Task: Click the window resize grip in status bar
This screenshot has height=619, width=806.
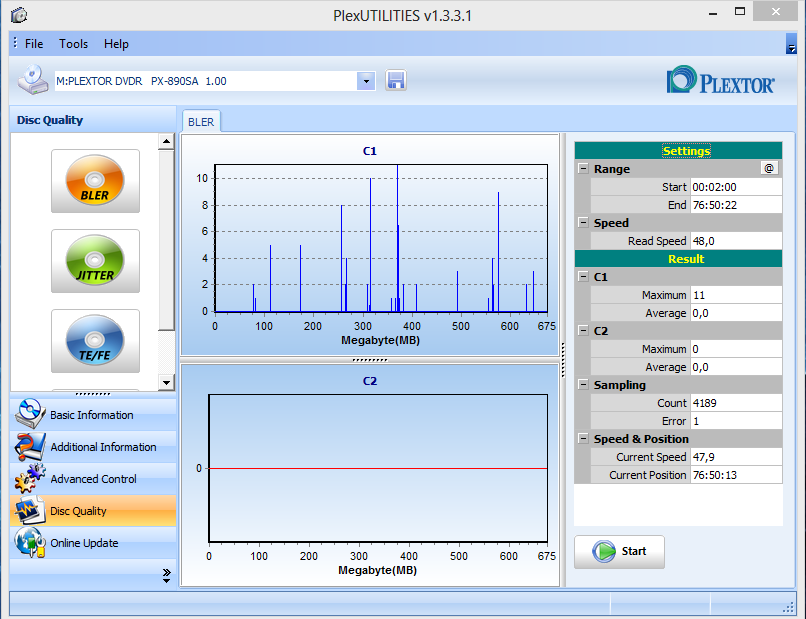Action: click(x=788, y=607)
